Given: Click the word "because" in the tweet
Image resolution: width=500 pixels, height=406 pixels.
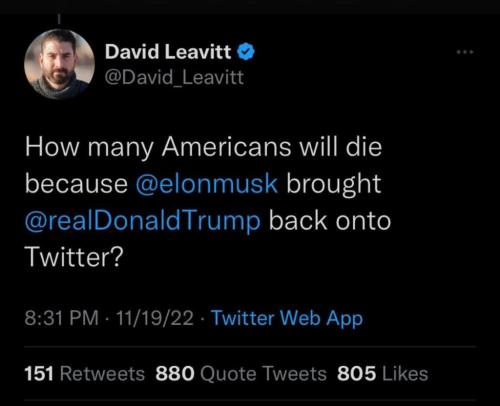Looking at the screenshot, I should pyautogui.click(x=76, y=184).
